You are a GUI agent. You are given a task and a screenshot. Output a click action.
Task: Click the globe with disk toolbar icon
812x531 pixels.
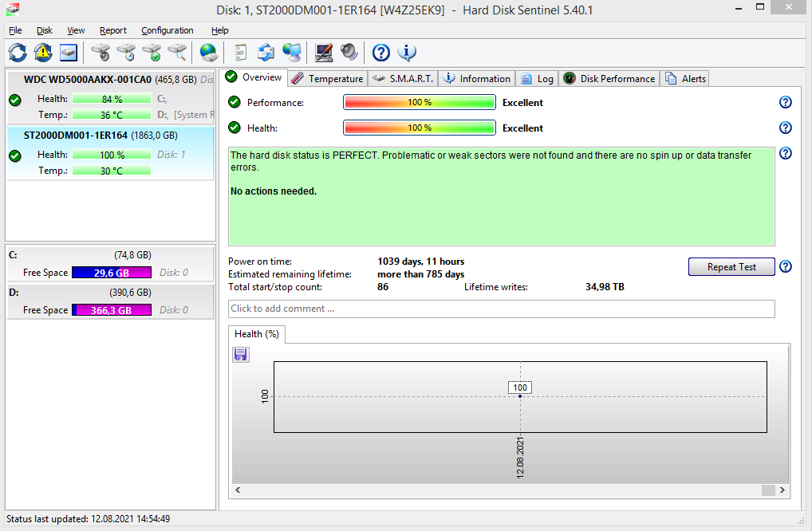click(209, 53)
